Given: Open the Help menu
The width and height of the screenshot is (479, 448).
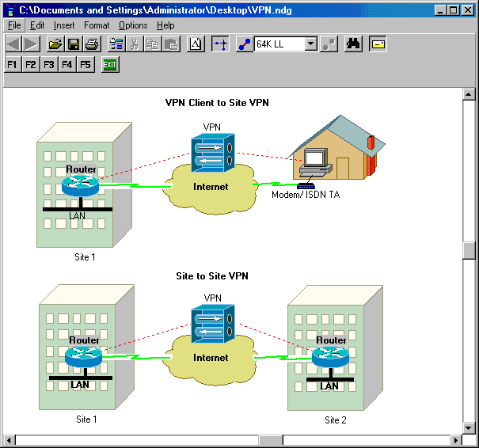Looking at the screenshot, I should coord(165,25).
